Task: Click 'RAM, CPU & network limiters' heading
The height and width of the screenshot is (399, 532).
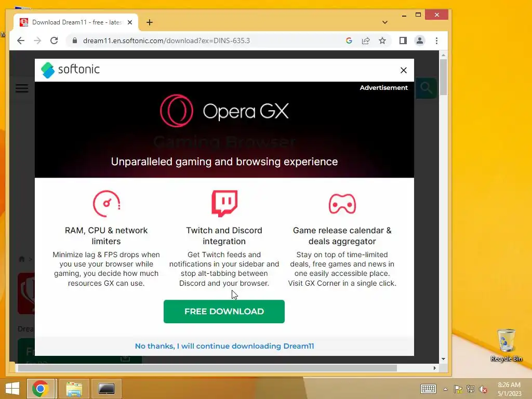Action: click(106, 236)
